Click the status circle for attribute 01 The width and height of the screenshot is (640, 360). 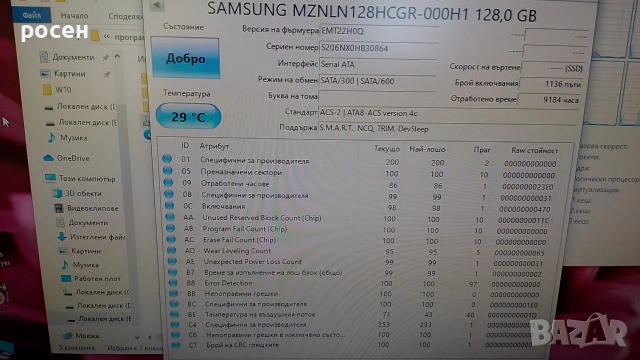[x=167, y=159]
